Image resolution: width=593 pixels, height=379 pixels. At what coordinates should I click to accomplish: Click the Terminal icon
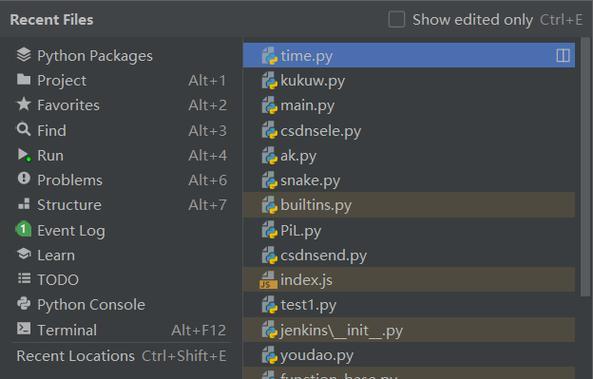(x=24, y=328)
